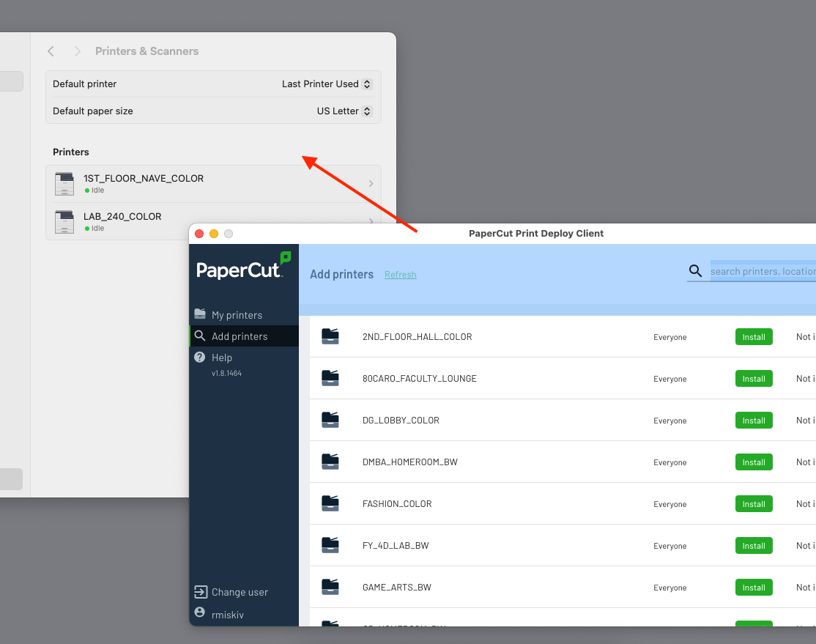The image size is (816, 644).
Task: Minimize the PaperCut window with yellow button
Action: tap(214, 234)
